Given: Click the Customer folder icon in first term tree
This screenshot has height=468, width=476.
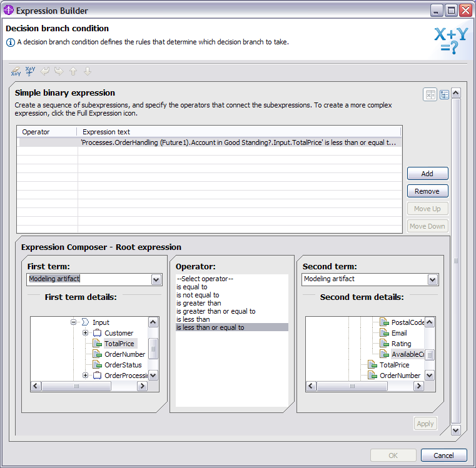Looking at the screenshot, I should [x=97, y=333].
